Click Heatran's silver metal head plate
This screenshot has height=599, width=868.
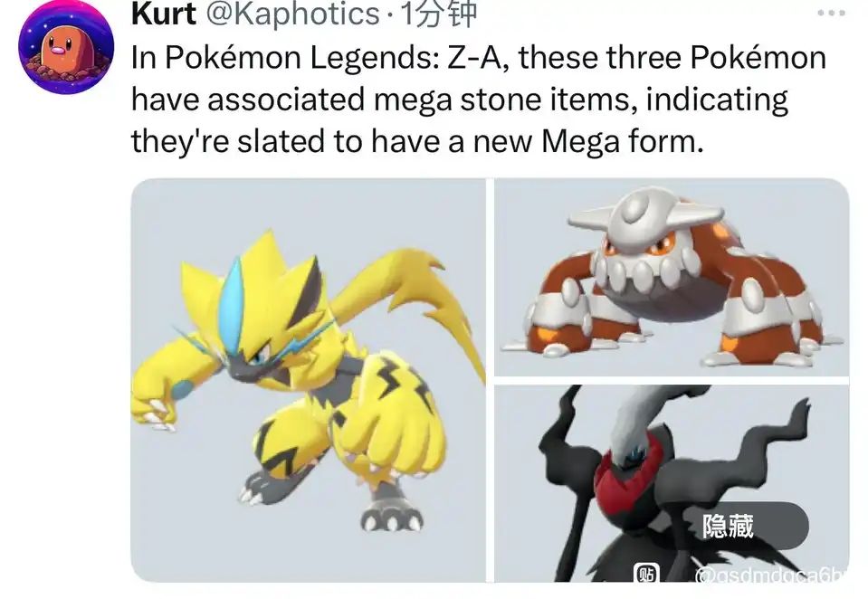(645, 221)
